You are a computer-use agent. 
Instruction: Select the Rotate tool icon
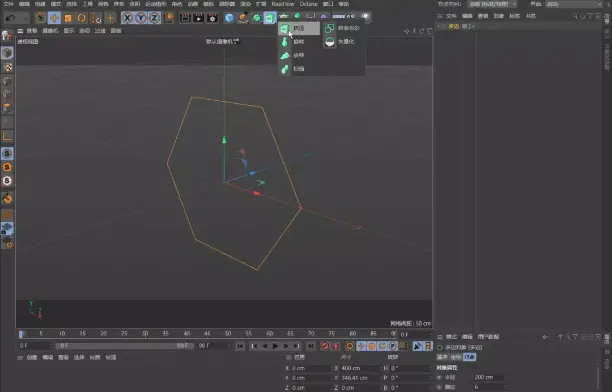pos(81,18)
